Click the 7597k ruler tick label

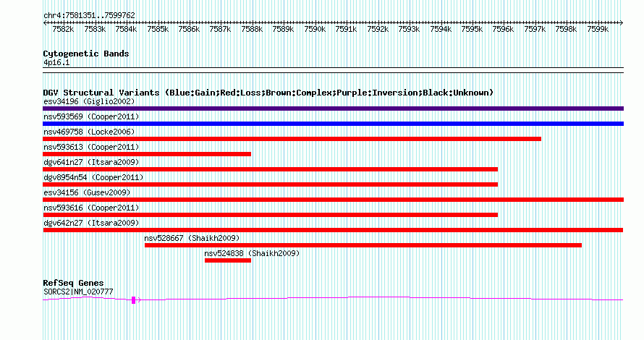[x=535, y=29]
